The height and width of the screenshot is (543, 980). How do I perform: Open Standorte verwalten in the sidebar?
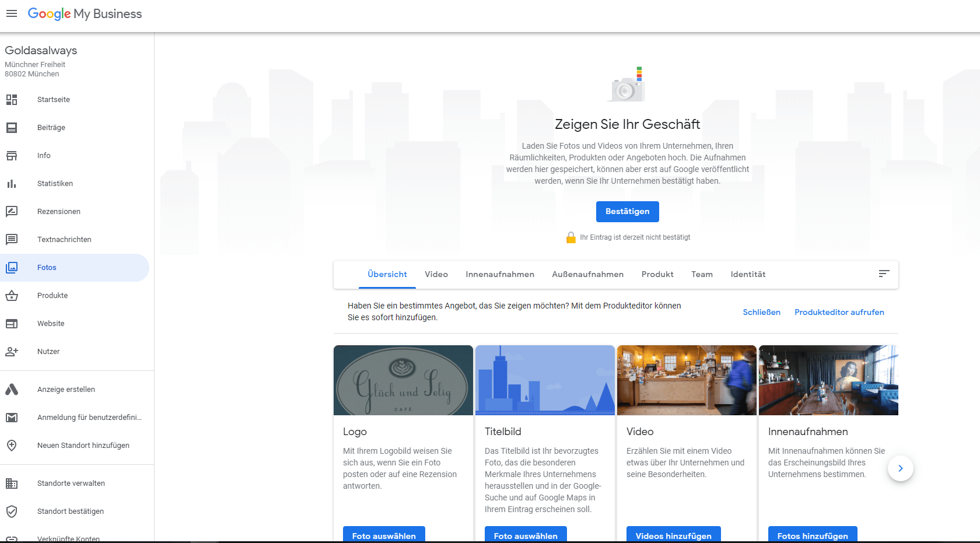pyautogui.click(x=75, y=484)
